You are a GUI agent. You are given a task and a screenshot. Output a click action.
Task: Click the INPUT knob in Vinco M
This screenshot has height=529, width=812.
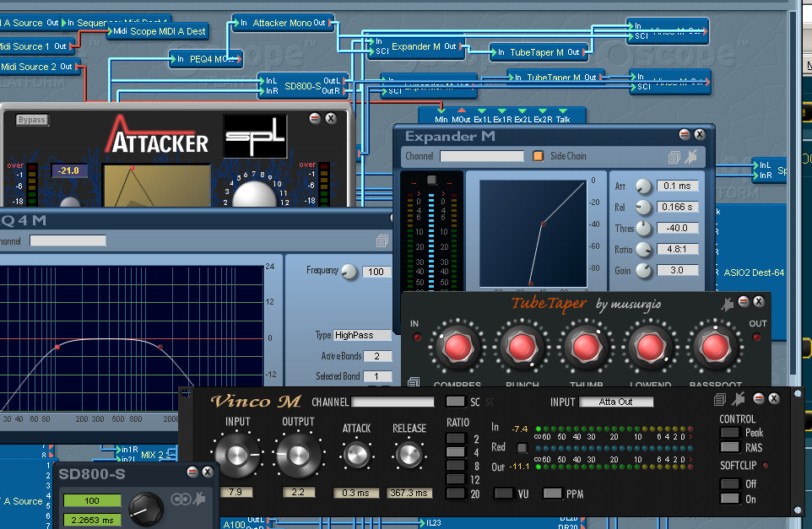coord(238,456)
